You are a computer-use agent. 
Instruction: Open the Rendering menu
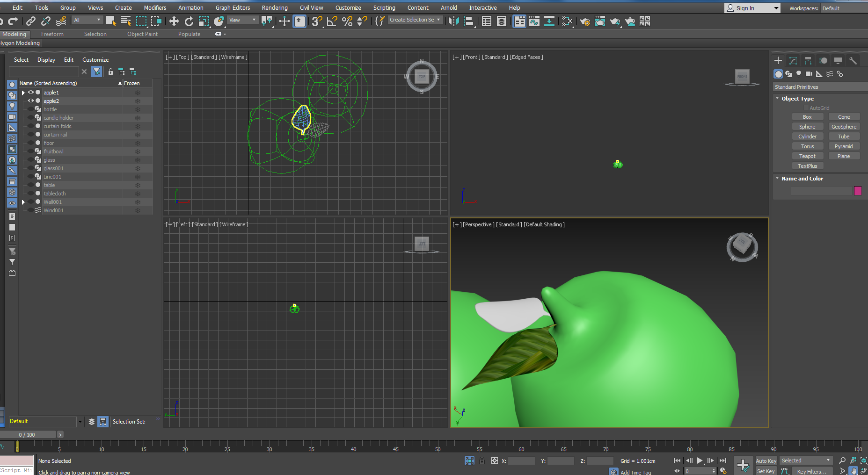pyautogui.click(x=275, y=8)
